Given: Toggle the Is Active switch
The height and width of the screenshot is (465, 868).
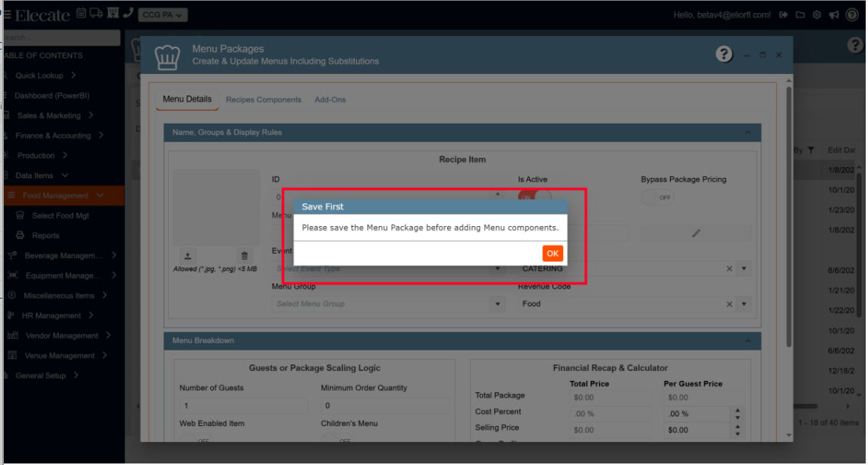Looking at the screenshot, I should point(534,196).
